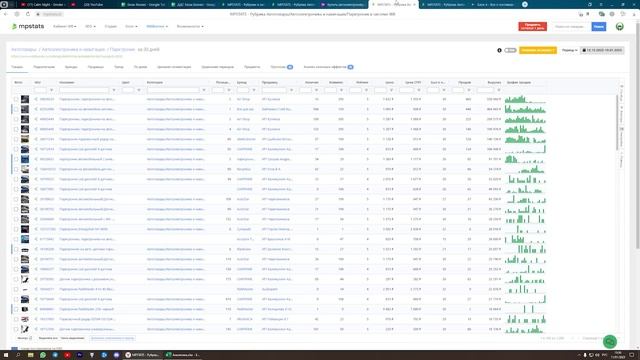Viewport: 640px width, 360px height.
Task: Open the red app icon in the taskbar
Action: (x=67, y=355)
